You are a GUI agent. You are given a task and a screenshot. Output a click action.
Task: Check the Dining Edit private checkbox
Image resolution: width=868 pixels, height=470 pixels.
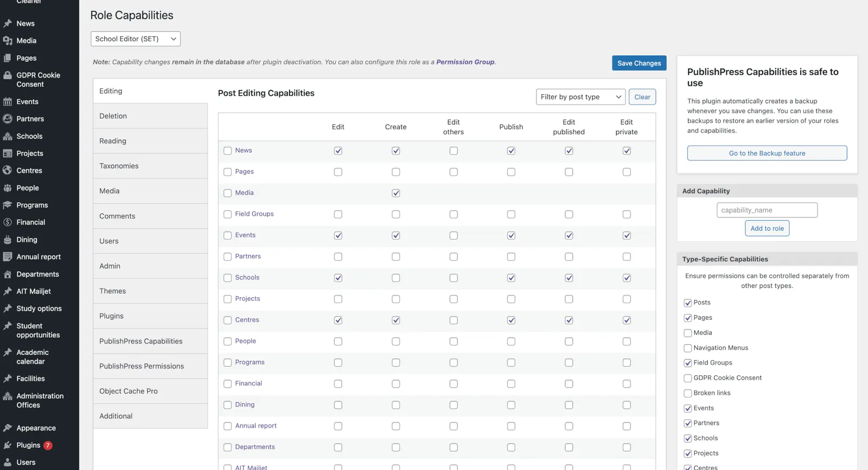(627, 405)
